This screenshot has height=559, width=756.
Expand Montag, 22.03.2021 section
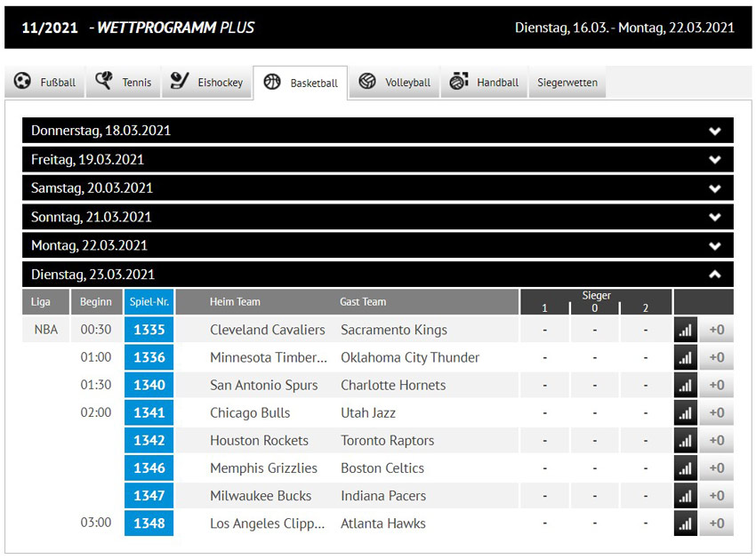point(378,245)
